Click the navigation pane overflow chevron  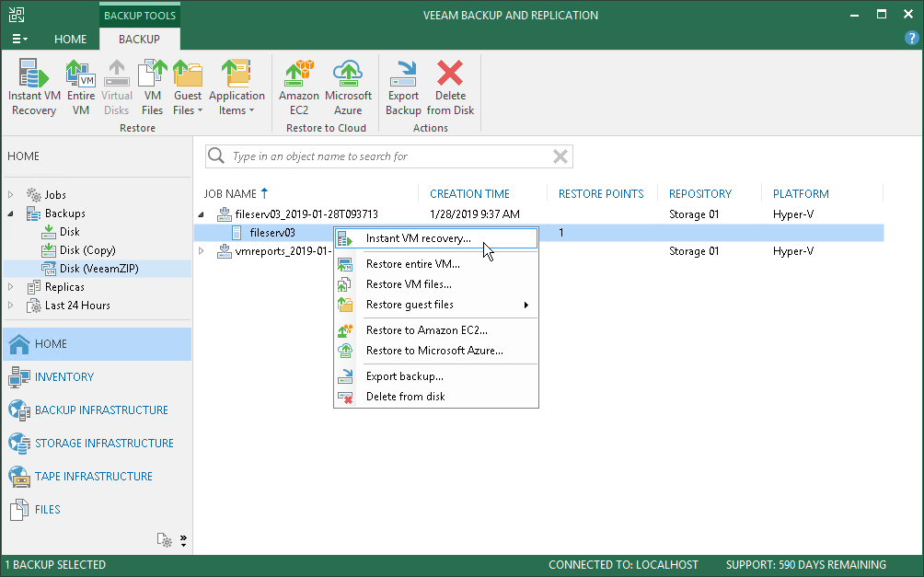(x=183, y=540)
